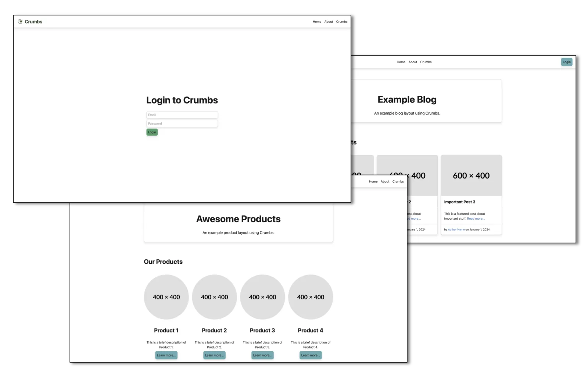This screenshot has height=382, width=588.
Task: Click the Email input field
Action: coord(182,115)
